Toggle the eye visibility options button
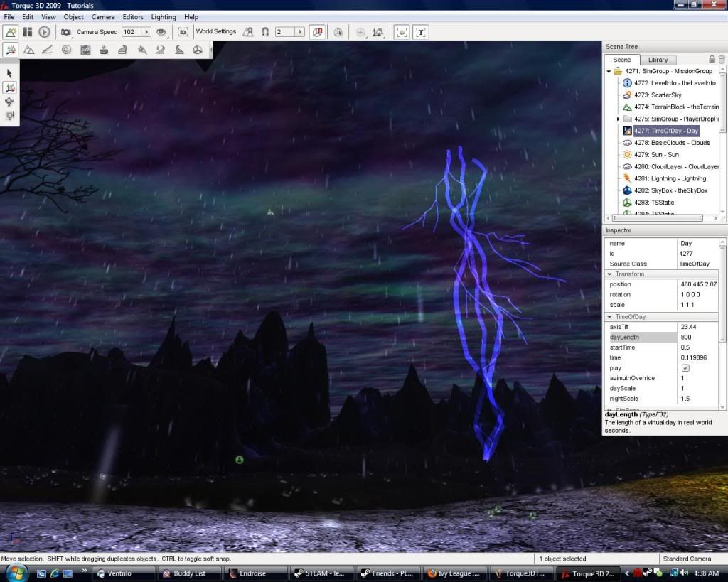 [161, 32]
